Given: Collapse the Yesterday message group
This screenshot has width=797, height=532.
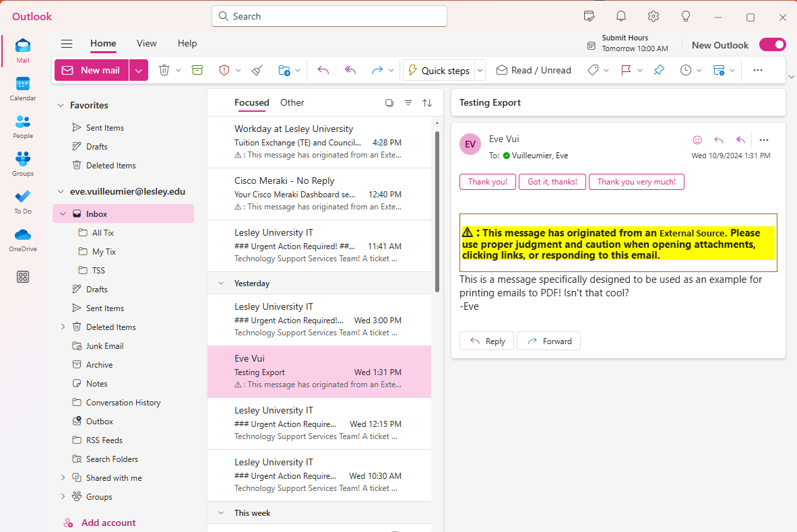Looking at the screenshot, I should click(x=221, y=283).
